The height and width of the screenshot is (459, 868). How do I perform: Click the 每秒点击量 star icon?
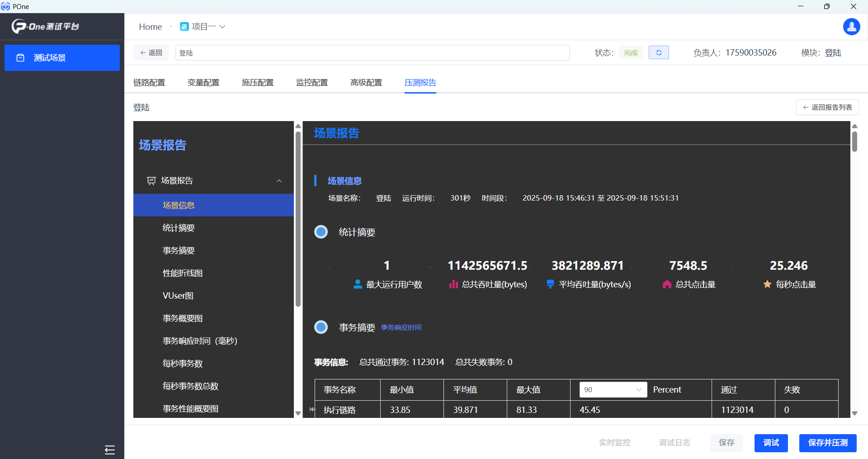click(x=767, y=284)
